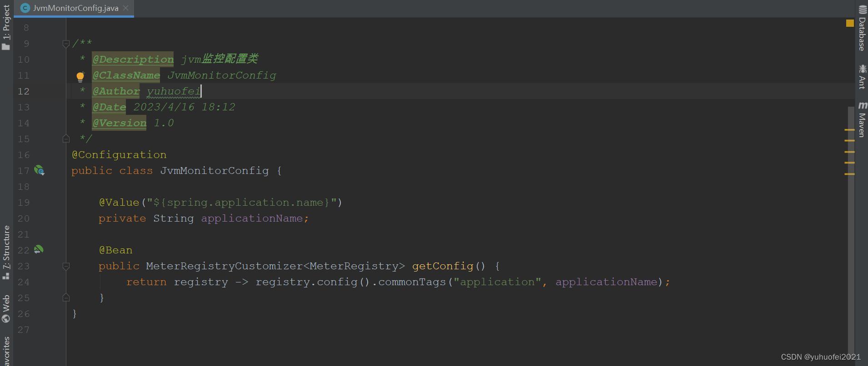Viewport: 868px width, 366px height.
Task: Open the Maven tool window
Action: tap(862, 119)
